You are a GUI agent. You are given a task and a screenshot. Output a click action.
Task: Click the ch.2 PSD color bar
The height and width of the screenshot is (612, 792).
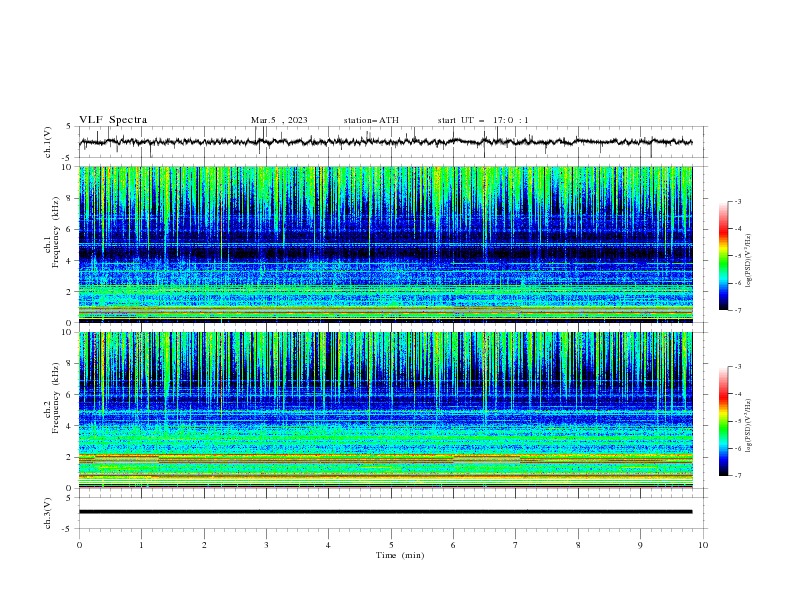[723, 421]
